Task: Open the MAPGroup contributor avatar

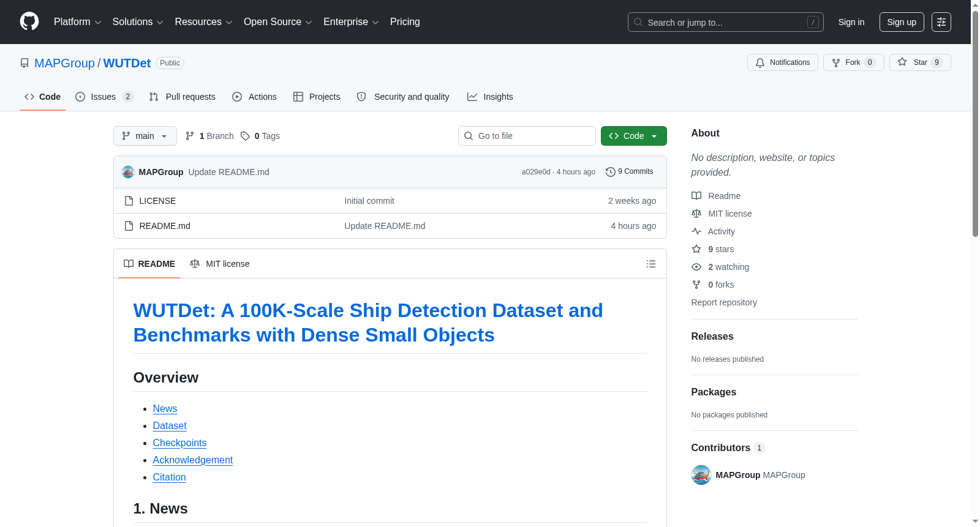Action: [701, 475]
